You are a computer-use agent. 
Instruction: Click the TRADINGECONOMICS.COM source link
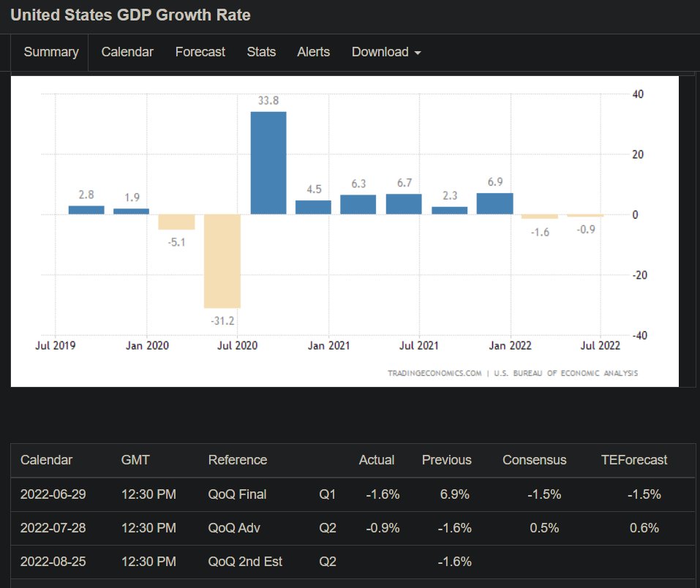[x=434, y=373]
